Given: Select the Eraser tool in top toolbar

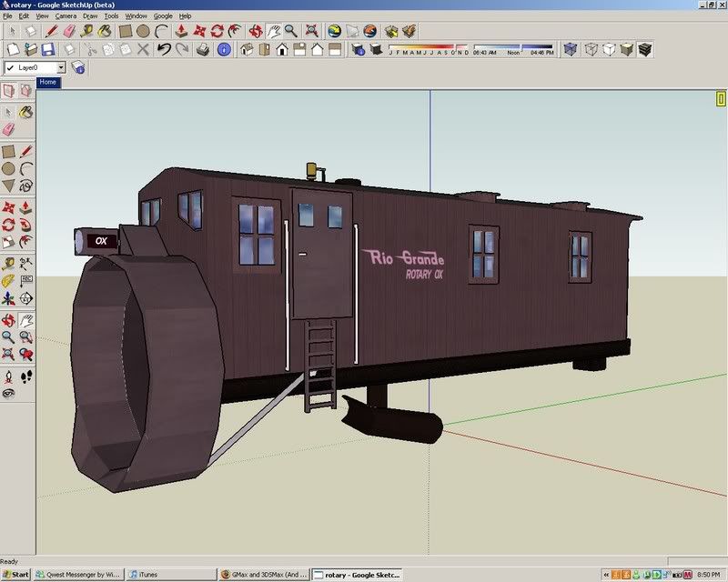Looking at the screenshot, I should click(69, 32).
